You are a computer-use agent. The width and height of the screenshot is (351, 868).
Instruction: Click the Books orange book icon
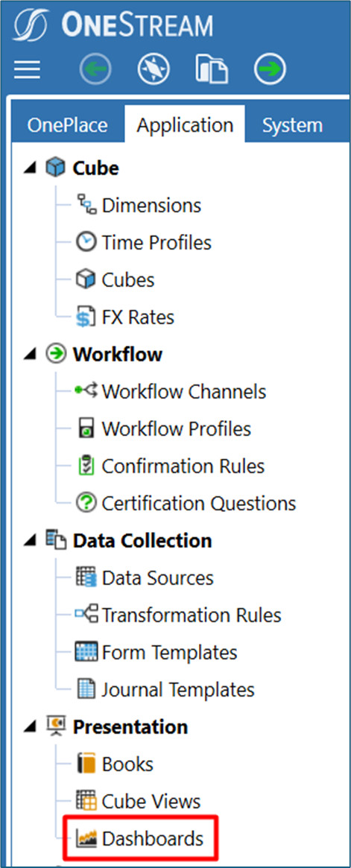click(86, 764)
